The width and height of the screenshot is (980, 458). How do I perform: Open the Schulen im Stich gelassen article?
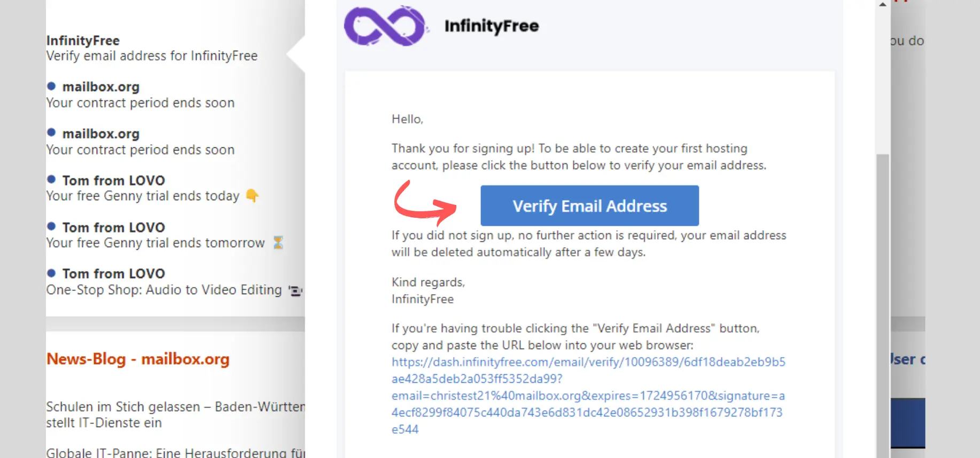click(175, 415)
